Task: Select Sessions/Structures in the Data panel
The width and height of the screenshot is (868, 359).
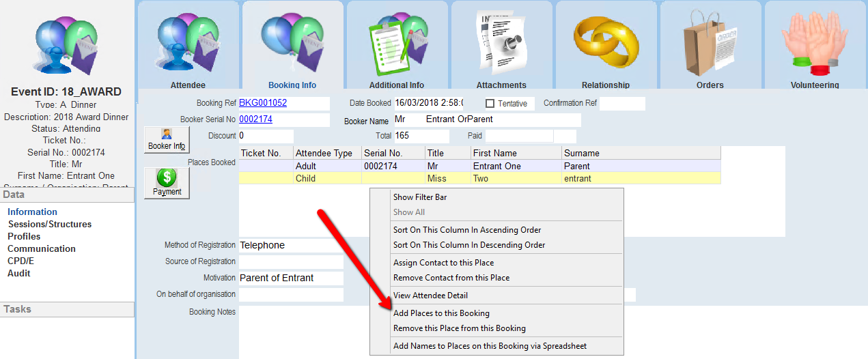Action: (x=49, y=224)
